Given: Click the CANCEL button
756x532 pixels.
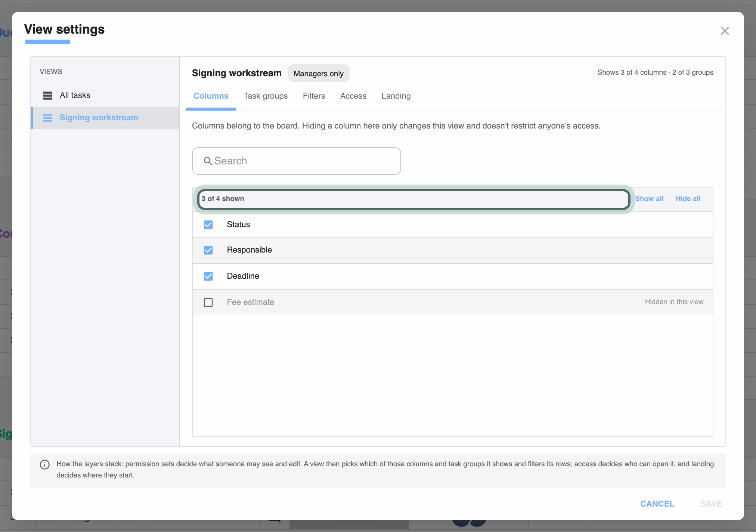Looking at the screenshot, I should tap(657, 504).
